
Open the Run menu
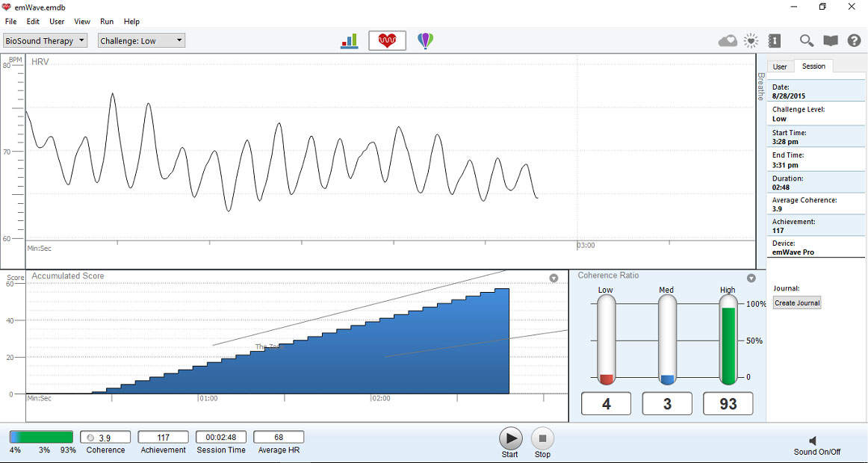pyautogui.click(x=107, y=22)
